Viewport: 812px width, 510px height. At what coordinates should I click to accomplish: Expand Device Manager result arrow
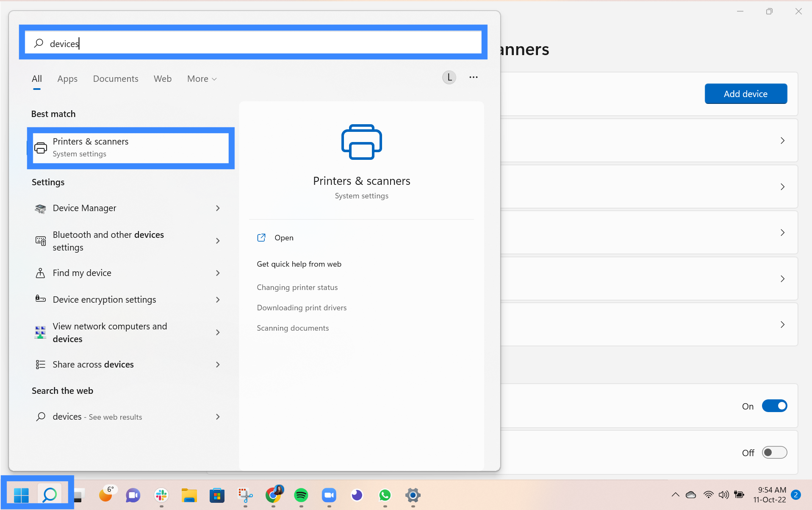[218, 208]
